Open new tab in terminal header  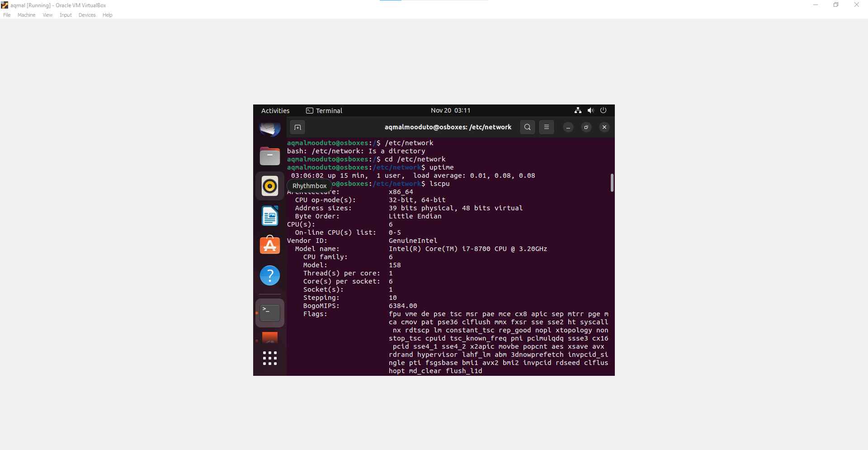(x=297, y=127)
